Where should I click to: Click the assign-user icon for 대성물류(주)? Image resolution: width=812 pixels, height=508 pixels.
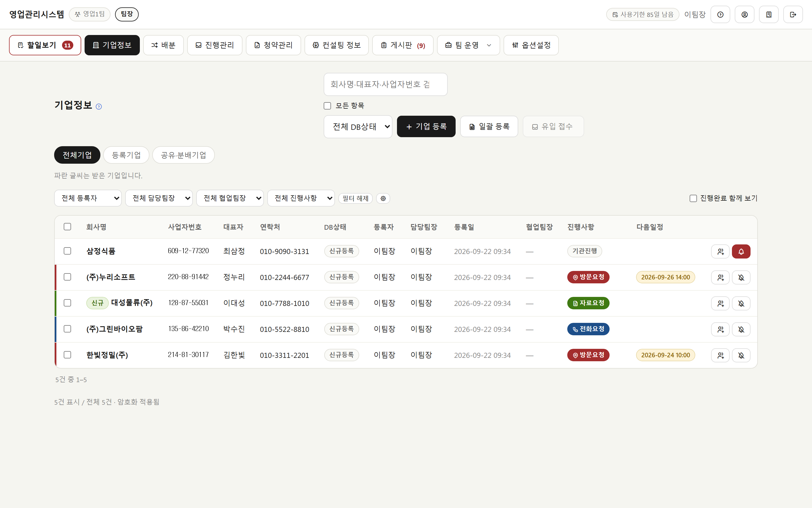(x=720, y=303)
